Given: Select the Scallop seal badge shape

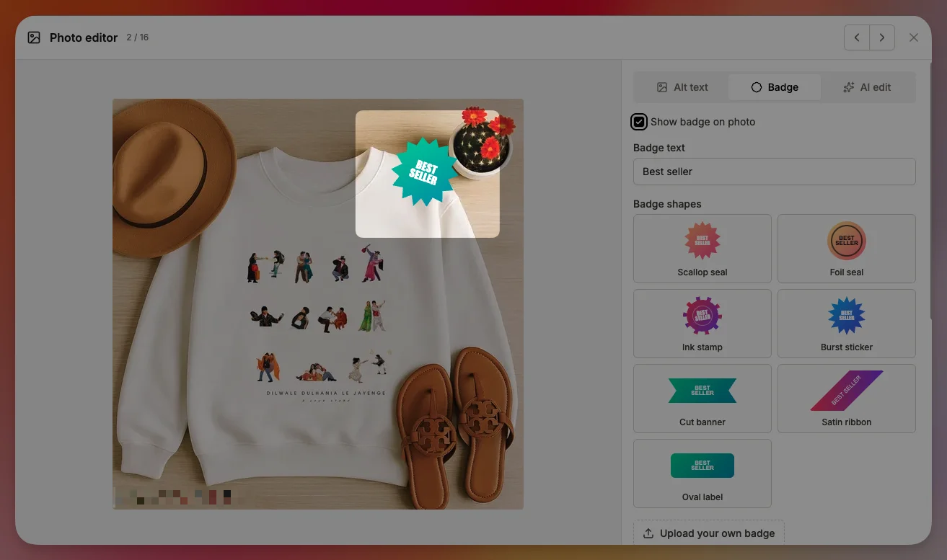Looking at the screenshot, I should (702, 249).
